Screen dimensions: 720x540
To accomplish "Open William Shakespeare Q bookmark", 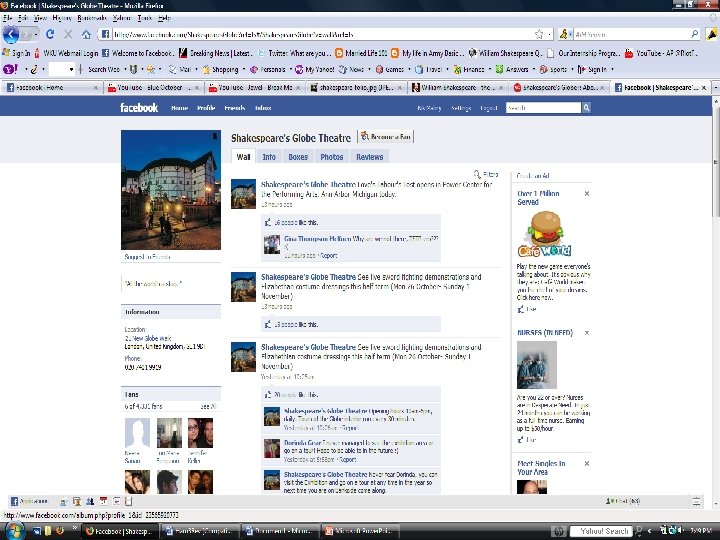I will point(505,53).
